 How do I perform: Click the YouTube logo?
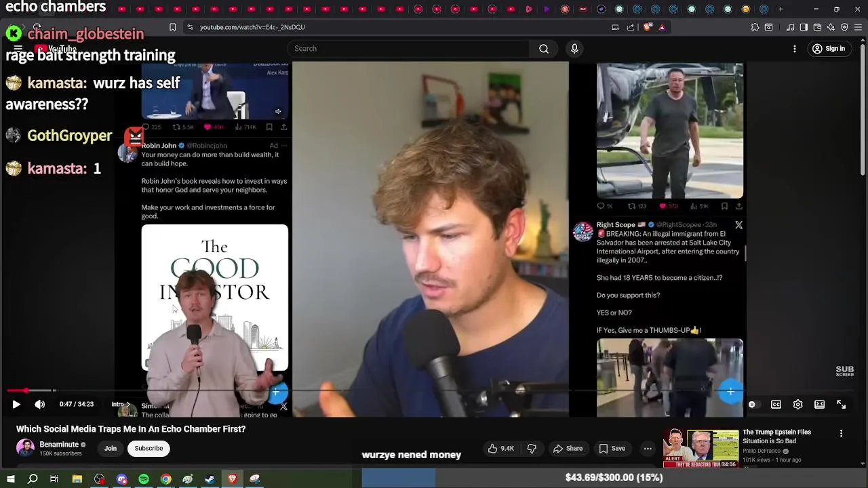55,49
